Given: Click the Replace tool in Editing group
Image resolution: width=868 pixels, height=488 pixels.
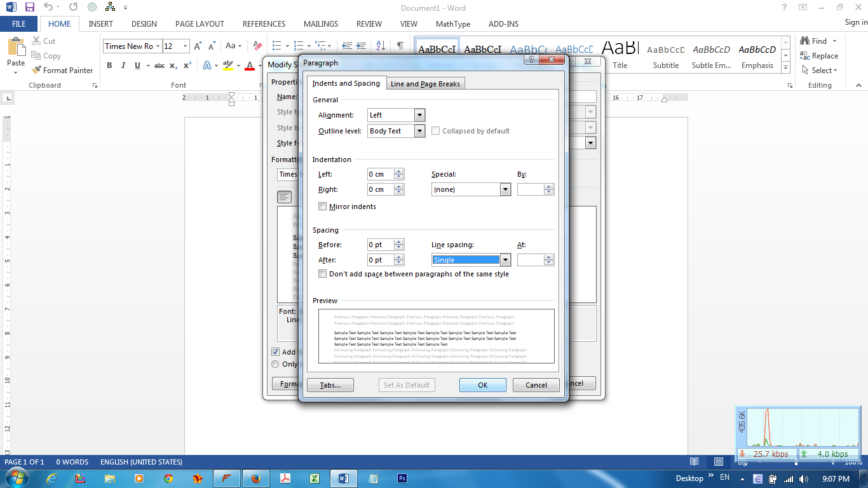Looking at the screenshot, I should pos(820,56).
